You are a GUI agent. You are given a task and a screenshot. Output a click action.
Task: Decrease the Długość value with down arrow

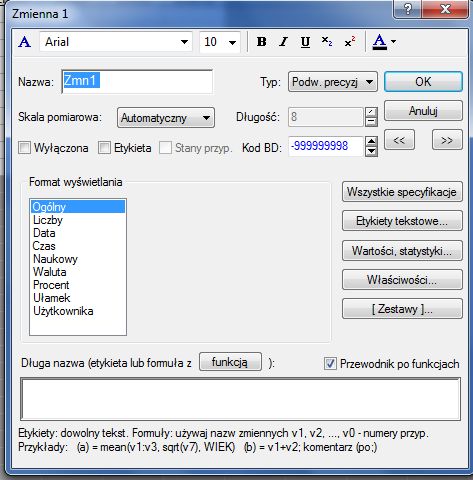[x=371, y=122]
